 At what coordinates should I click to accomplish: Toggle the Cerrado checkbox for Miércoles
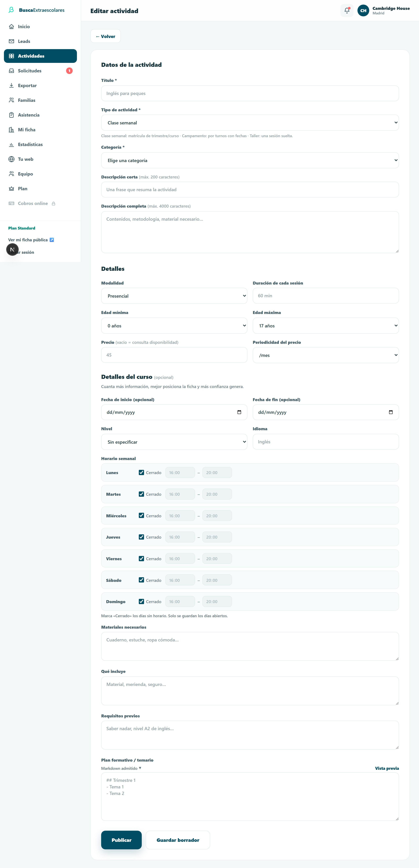(x=141, y=516)
